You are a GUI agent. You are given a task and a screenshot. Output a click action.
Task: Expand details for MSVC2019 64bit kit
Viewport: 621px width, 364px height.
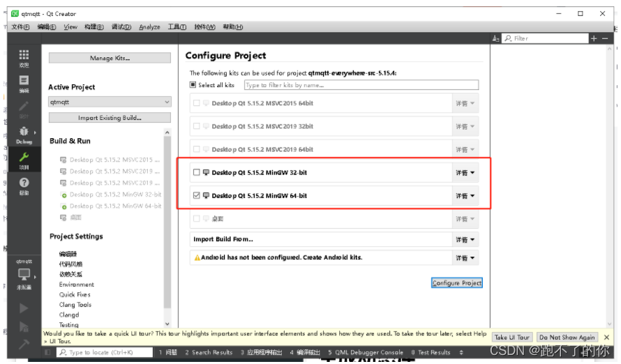[x=465, y=149]
